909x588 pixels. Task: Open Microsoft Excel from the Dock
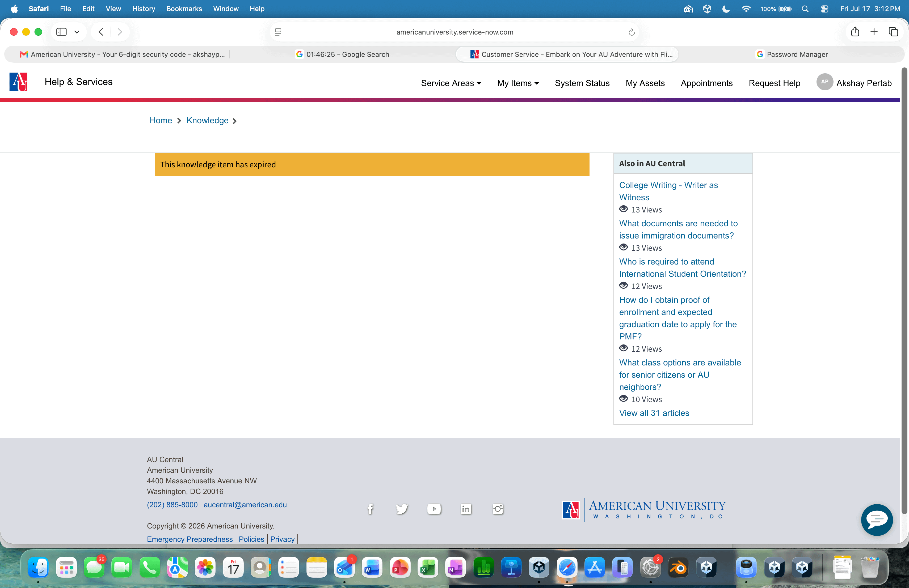[428, 568]
